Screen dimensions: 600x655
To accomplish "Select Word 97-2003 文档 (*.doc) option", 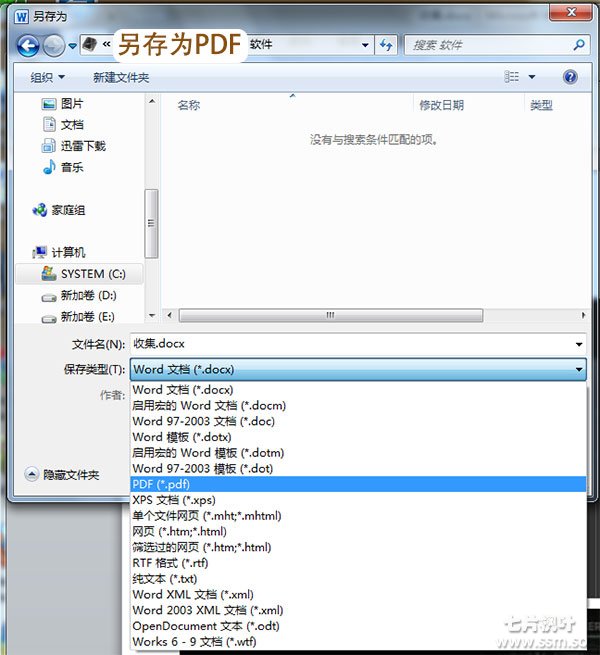I will (x=203, y=421).
